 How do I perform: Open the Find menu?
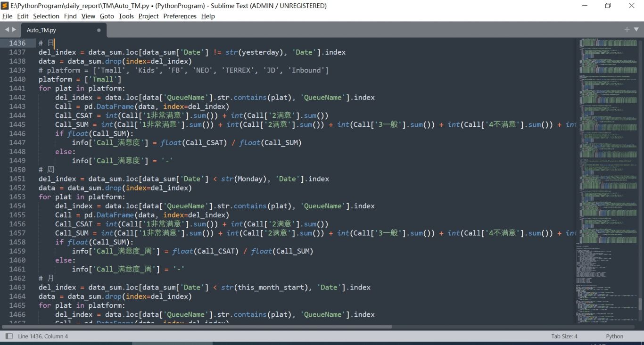70,16
